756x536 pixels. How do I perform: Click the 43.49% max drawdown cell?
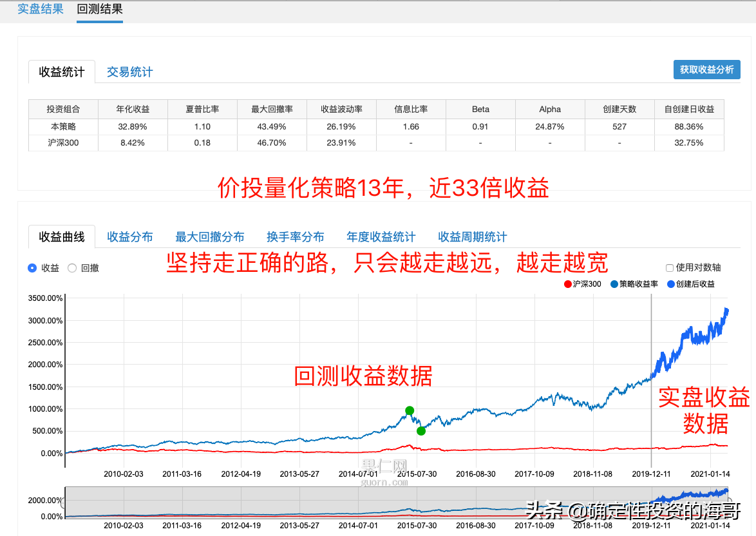(272, 126)
